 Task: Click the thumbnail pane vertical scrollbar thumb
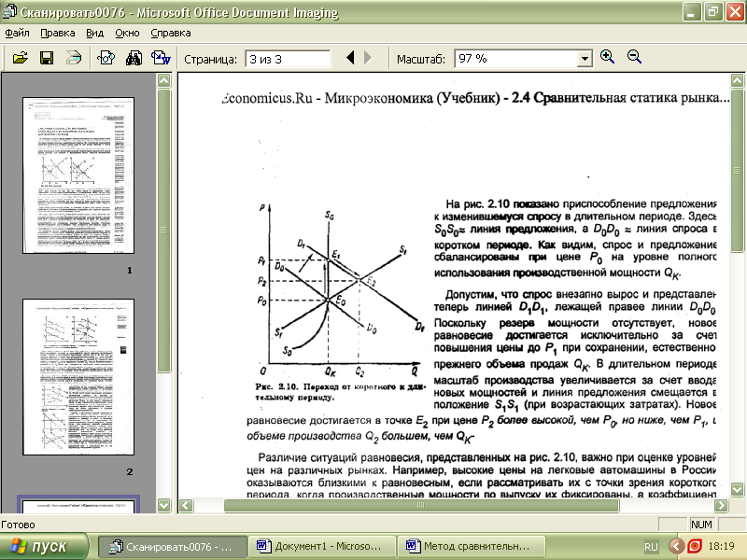pos(164,231)
